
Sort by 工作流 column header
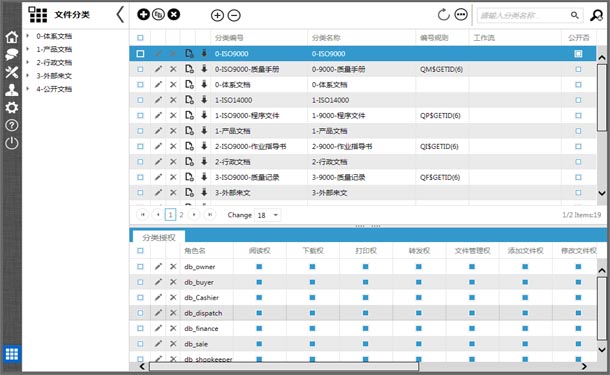click(x=484, y=38)
